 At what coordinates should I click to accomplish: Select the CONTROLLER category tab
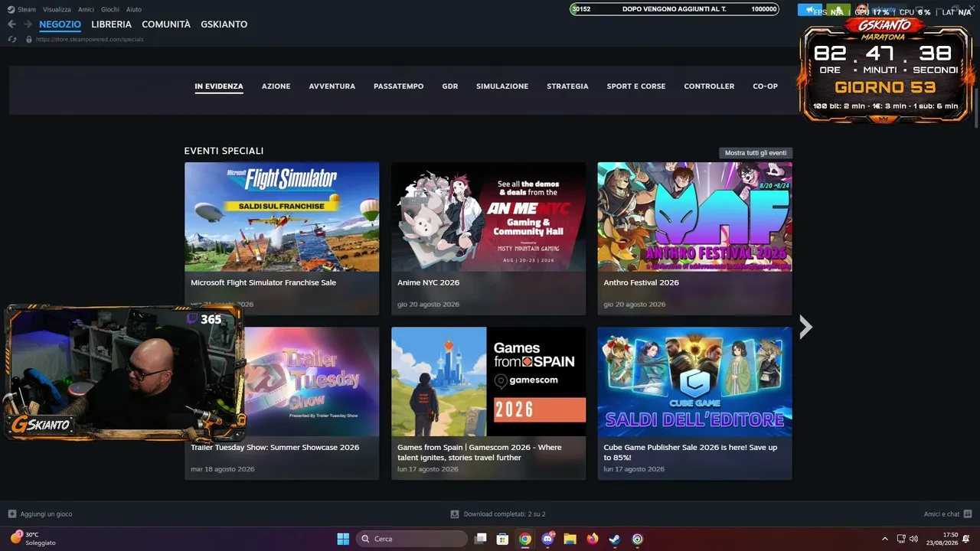click(x=709, y=86)
